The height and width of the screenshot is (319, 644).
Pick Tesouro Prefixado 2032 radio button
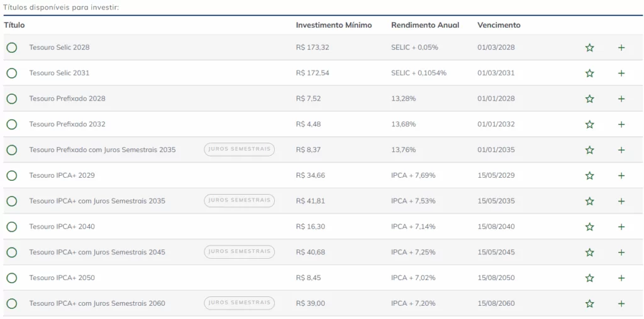point(12,124)
